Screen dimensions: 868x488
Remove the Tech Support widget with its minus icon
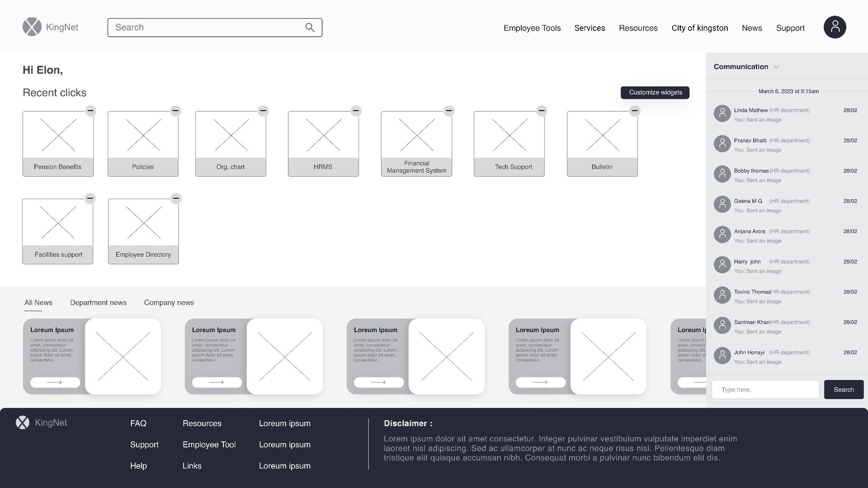[x=542, y=111]
